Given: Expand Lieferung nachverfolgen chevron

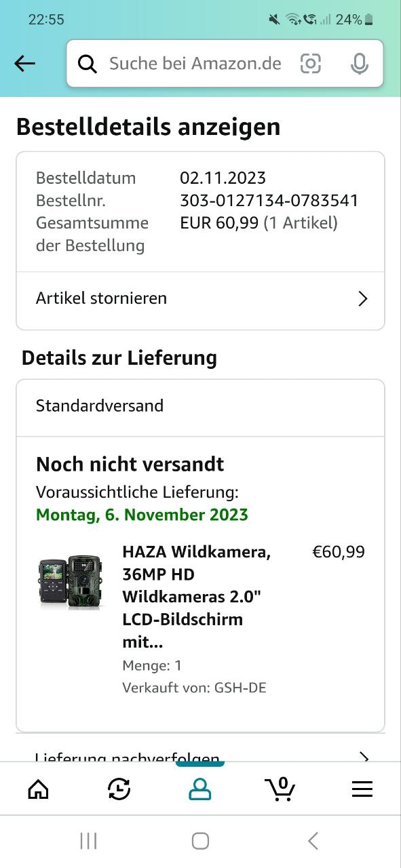Looking at the screenshot, I should click(364, 757).
